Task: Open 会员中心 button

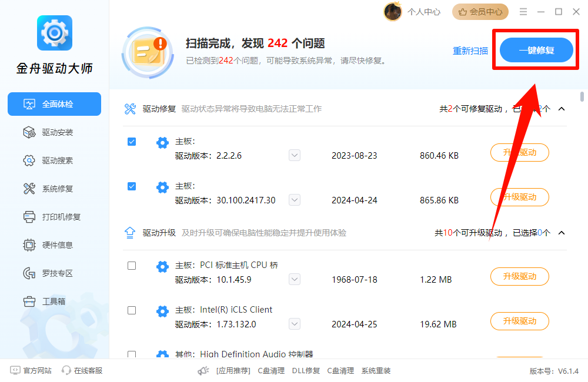Action: (480, 12)
